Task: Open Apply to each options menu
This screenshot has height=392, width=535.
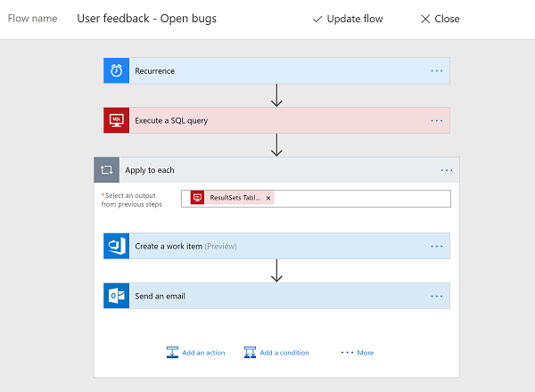Action: 447,169
